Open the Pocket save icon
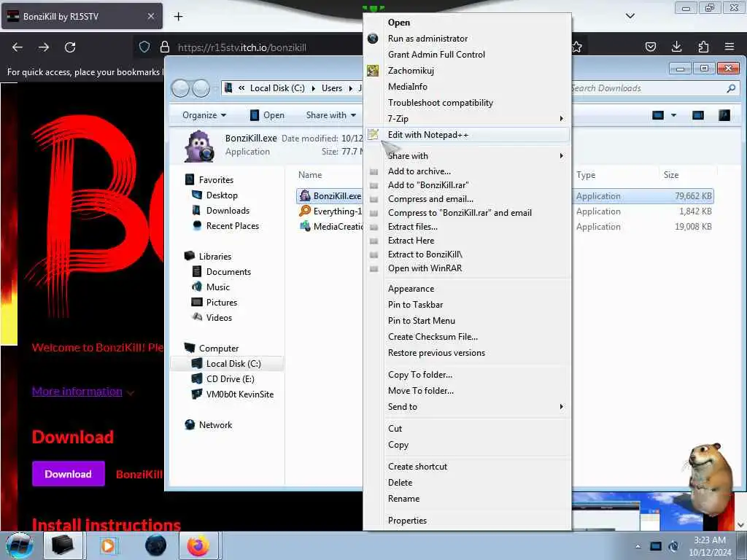The image size is (747, 560). coord(650,47)
